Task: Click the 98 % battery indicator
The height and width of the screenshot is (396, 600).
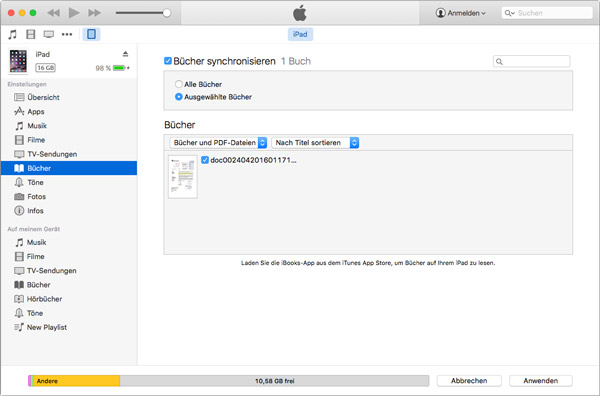Action: [112, 68]
